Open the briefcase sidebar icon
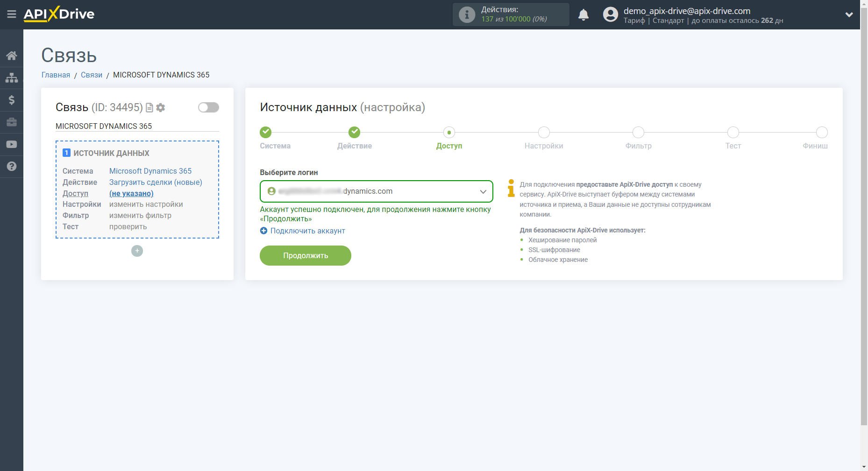Image resolution: width=868 pixels, height=471 pixels. click(12, 122)
